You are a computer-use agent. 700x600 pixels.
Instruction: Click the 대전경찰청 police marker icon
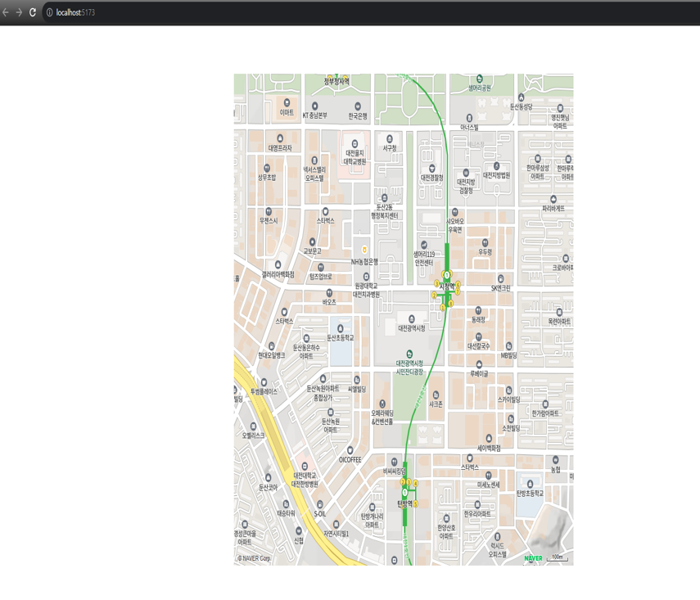point(431,169)
